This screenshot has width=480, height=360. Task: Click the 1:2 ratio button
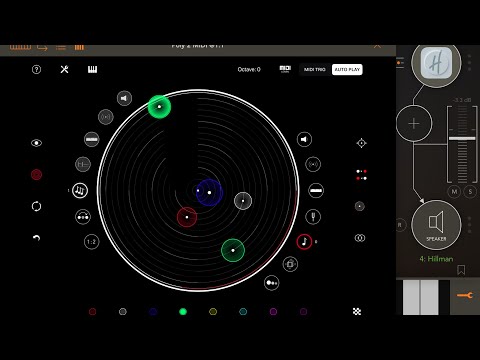92,242
